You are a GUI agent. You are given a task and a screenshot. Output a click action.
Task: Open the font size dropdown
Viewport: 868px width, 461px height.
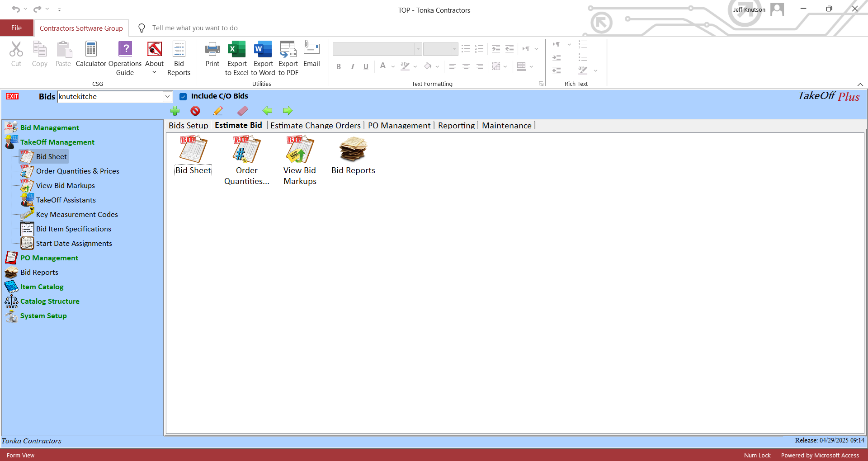[x=454, y=49]
